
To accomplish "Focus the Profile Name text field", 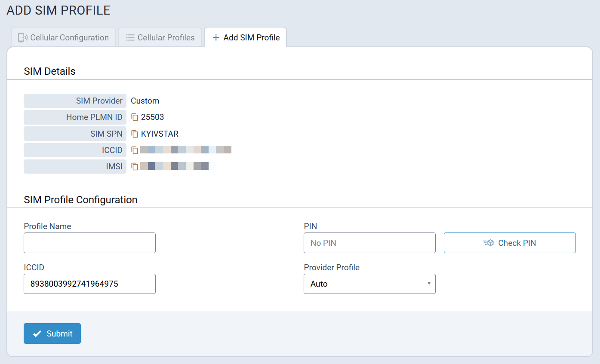I will point(89,243).
